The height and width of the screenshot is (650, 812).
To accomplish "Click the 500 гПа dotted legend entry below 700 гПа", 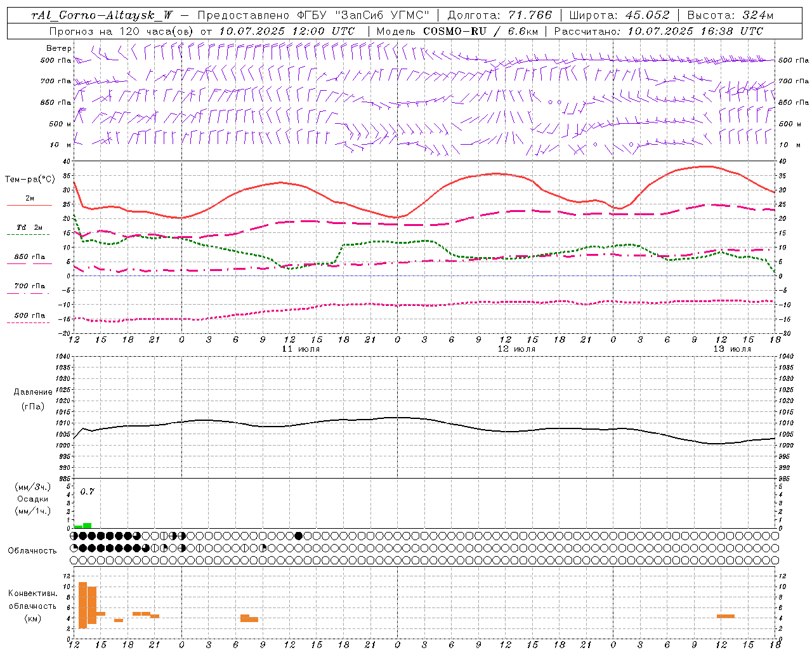I will coord(29,315).
